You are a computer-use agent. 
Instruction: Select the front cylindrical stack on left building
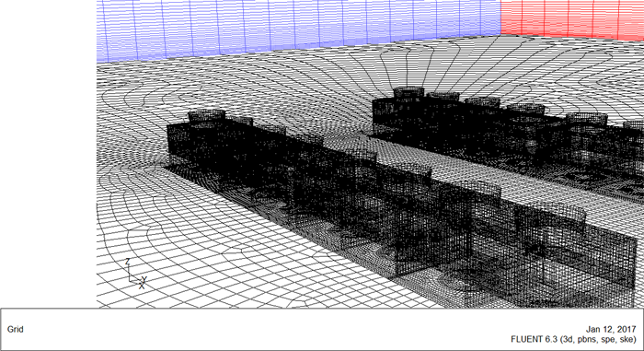point(207,116)
